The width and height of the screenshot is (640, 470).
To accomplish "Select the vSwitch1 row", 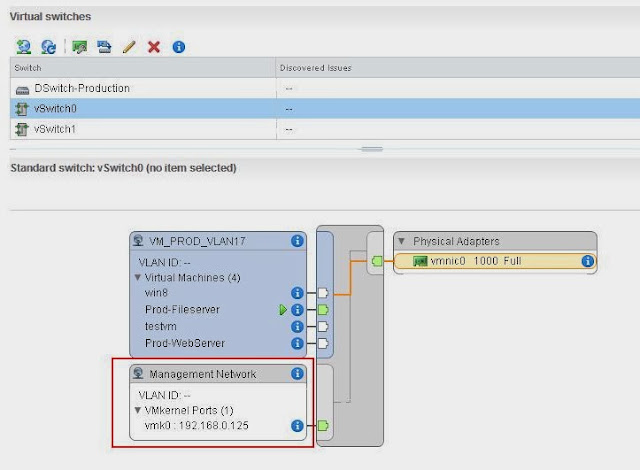I will pyautogui.click(x=325, y=129).
